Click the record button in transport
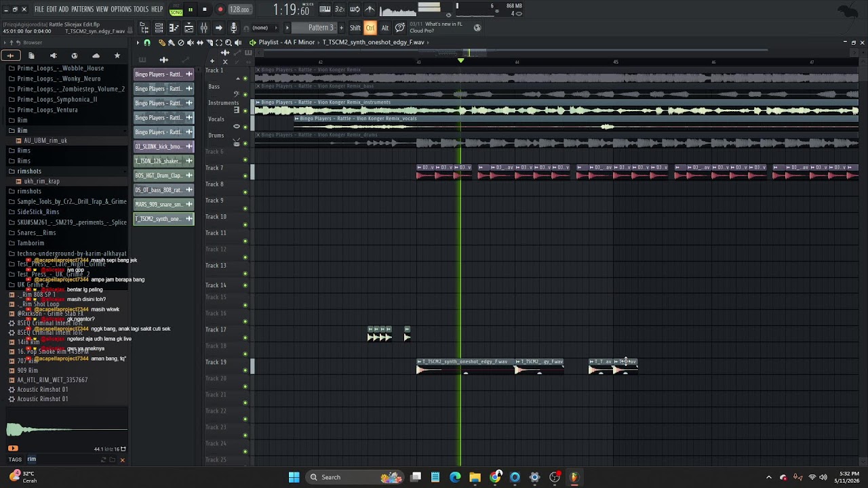868x488 pixels. pos(220,9)
